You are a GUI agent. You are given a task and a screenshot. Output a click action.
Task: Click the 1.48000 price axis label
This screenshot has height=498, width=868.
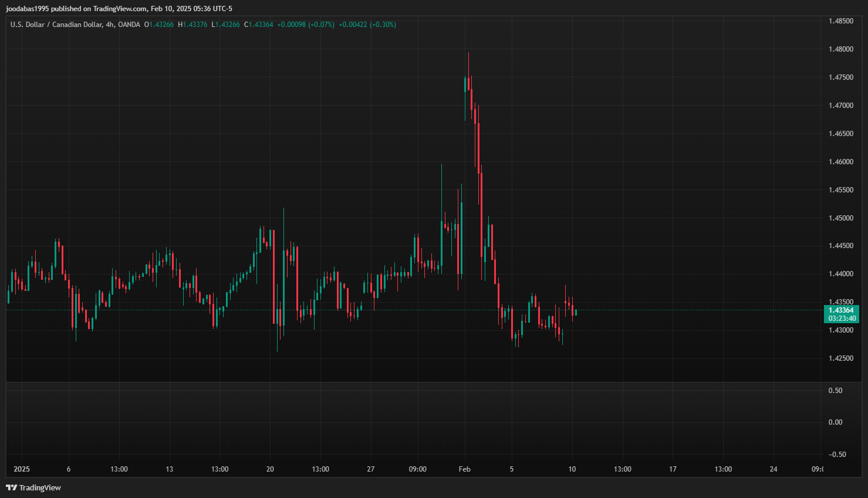(x=840, y=49)
